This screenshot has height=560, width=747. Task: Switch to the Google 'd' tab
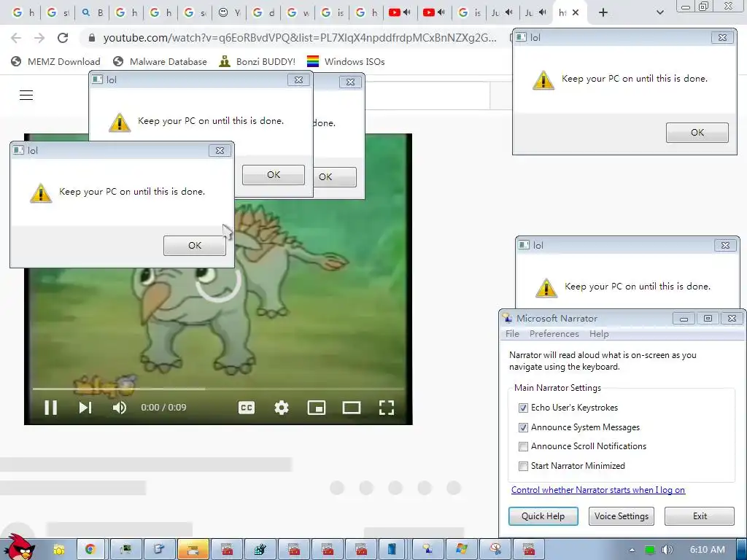tap(263, 13)
